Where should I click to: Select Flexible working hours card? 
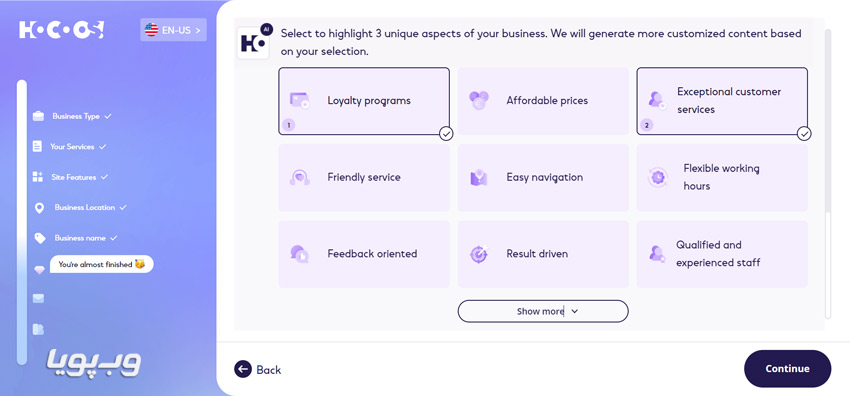(x=722, y=177)
